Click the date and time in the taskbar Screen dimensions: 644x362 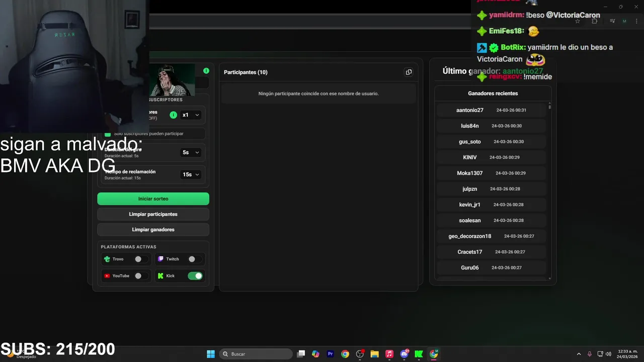point(627,354)
